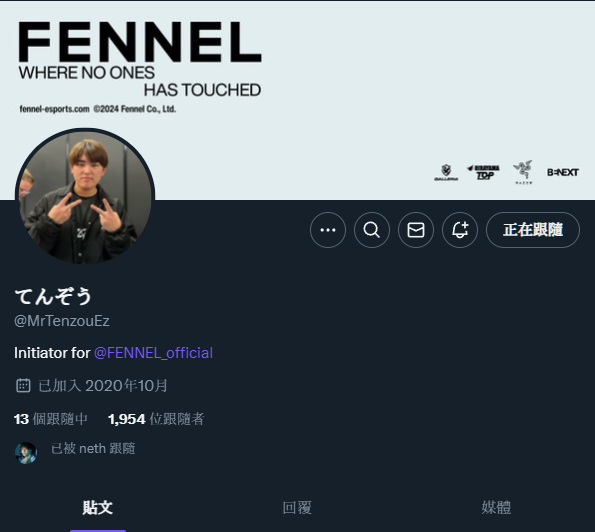View the 13 個跟隨中 following list
595x532 pixels.
51,419
